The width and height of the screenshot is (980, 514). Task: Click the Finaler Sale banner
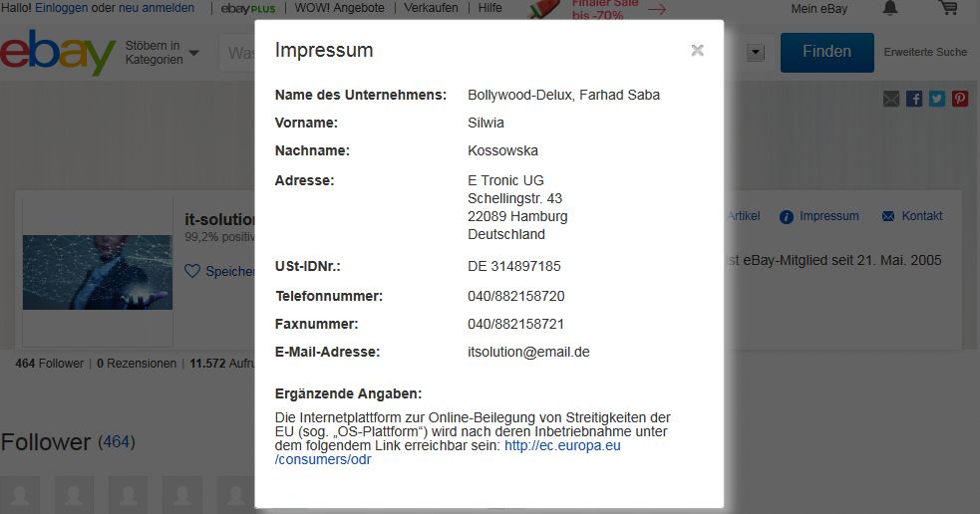click(597, 9)
